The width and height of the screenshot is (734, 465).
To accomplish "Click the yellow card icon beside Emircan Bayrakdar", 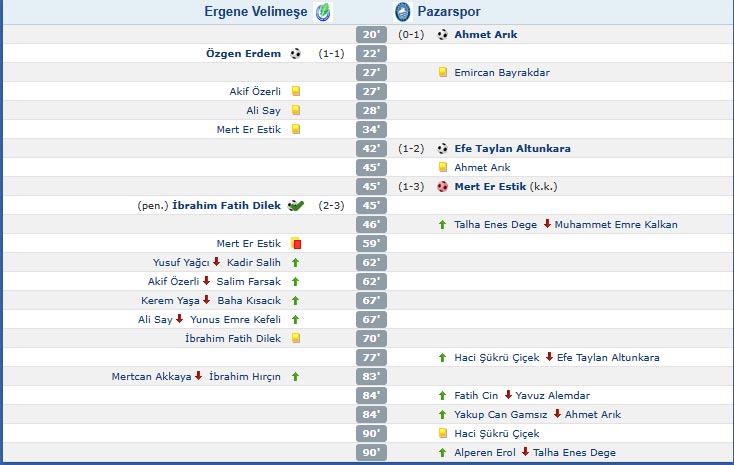I will (x=442, y=72).
